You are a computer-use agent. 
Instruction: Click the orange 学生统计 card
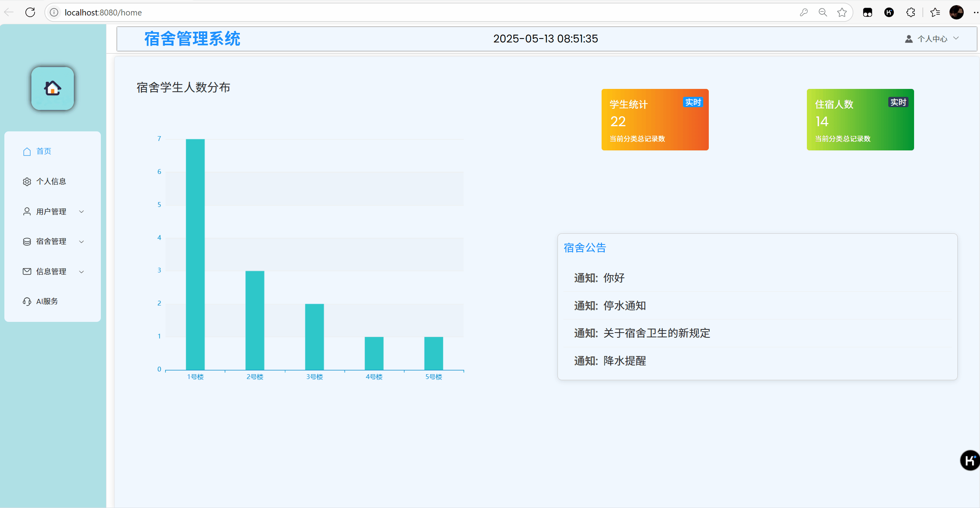[x=655, y=119]
